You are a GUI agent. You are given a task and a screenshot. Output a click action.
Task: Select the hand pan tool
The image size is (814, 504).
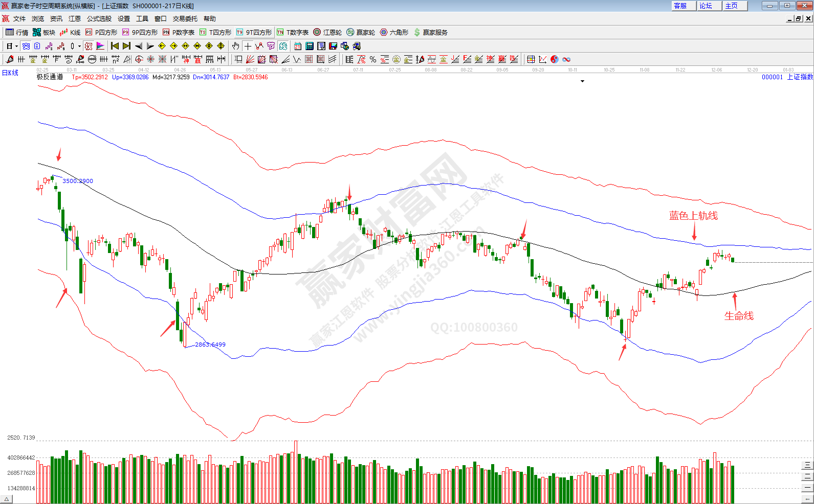pyautogui.click(x=235, y=46)
